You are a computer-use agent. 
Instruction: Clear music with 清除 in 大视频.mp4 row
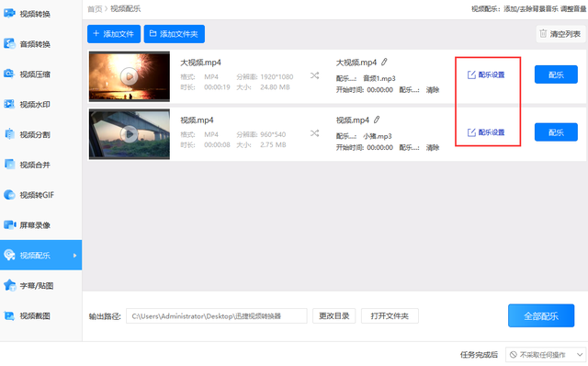433,90
